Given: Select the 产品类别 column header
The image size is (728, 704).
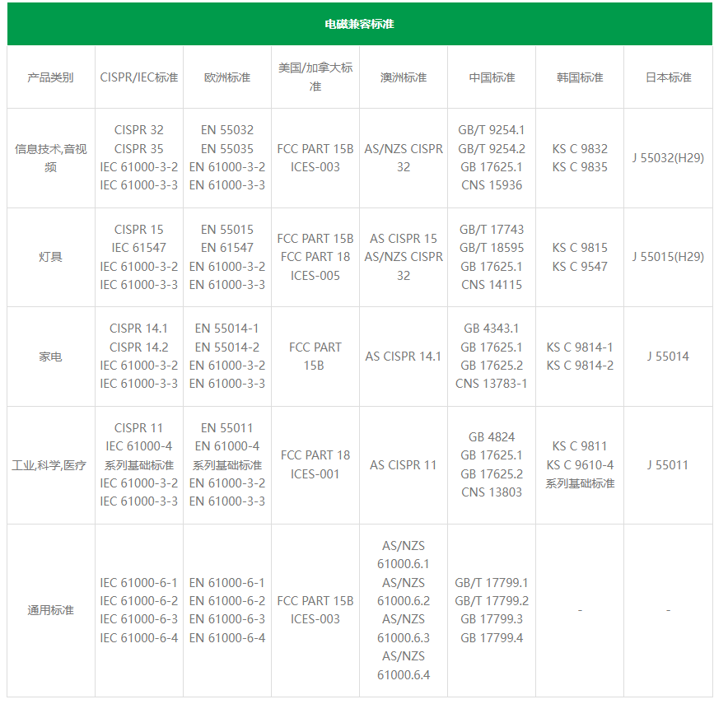Looking at the screenshot, I should (x=50, y=77).
